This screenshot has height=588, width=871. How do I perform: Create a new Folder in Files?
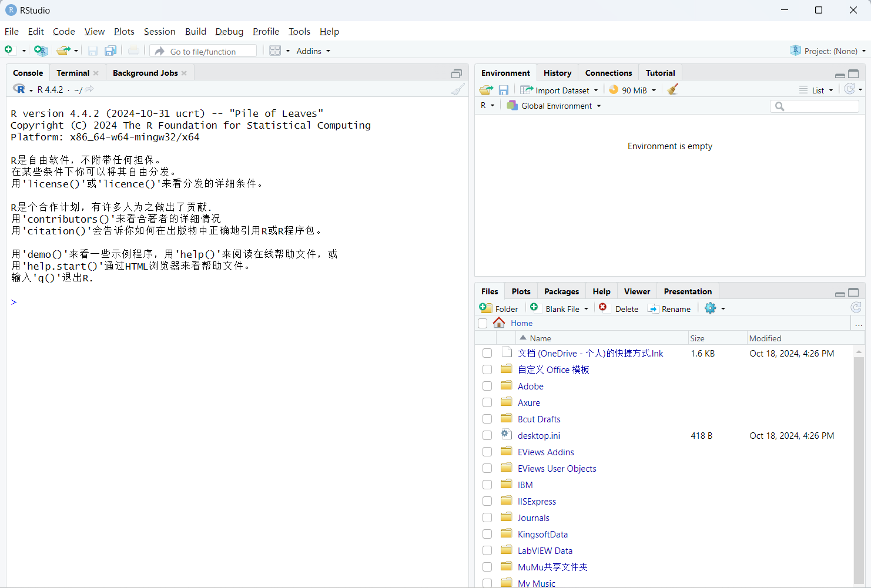[499, 308]
